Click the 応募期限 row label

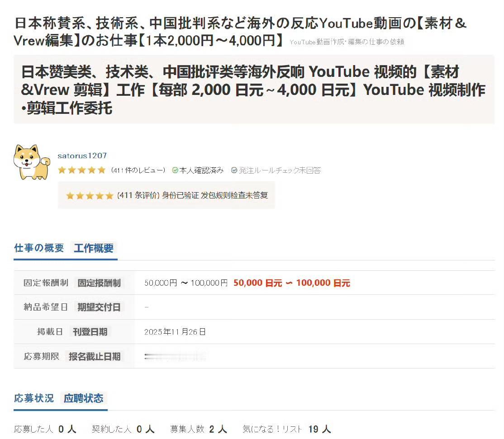[x=42, y=356]
